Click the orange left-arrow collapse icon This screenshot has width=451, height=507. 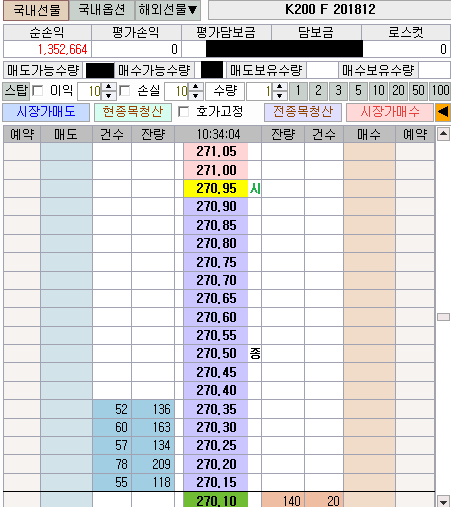click(443, 112)
